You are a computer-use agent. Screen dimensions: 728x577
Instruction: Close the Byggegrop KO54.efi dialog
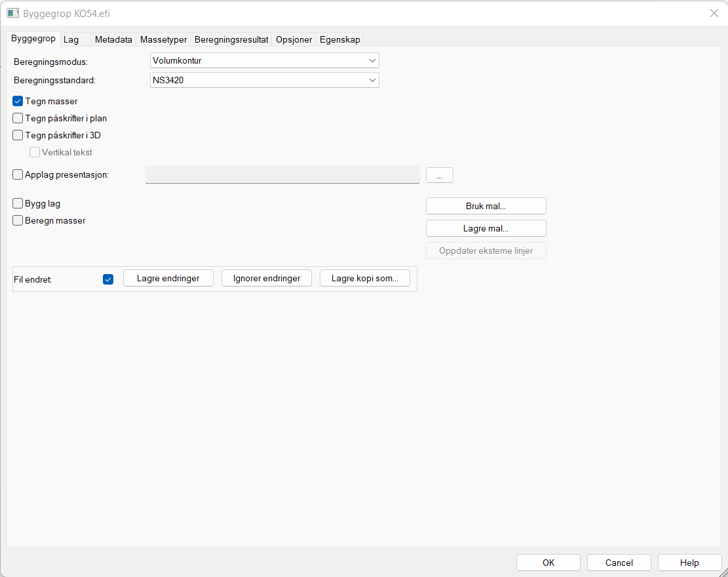714,13
